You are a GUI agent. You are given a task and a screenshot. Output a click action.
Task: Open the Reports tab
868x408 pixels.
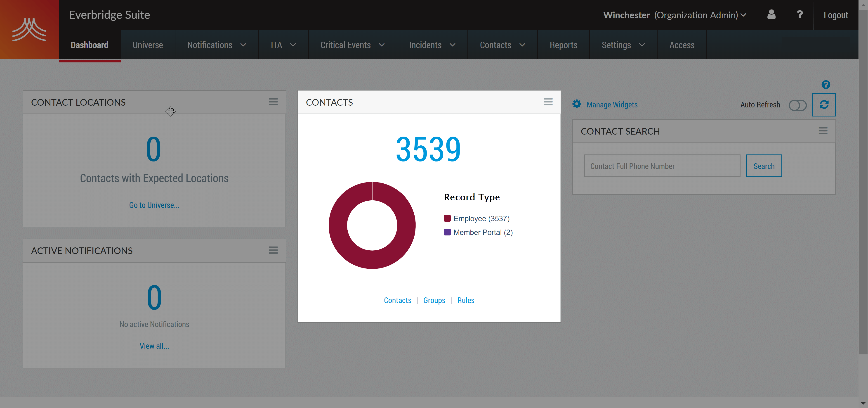(563, 45)
